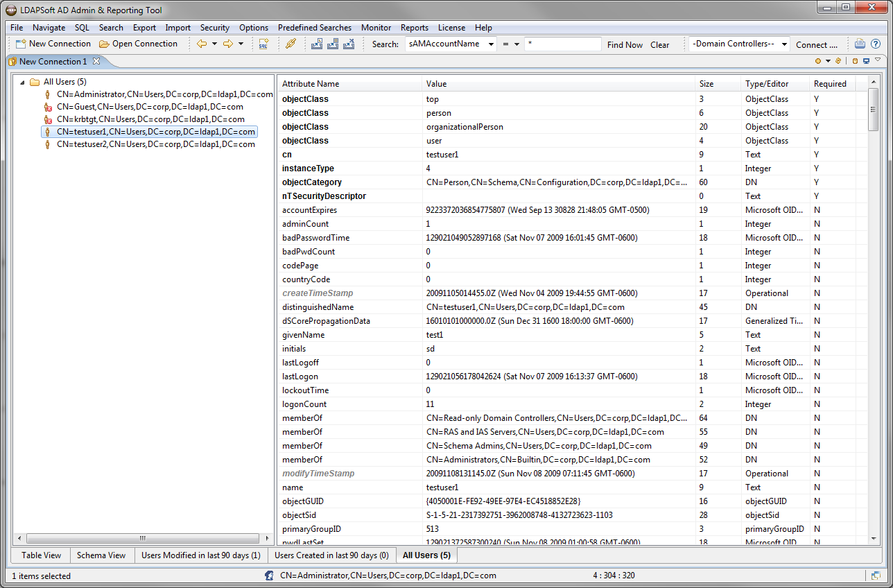Click the givenName value test1
The image size is (893, 588).
435,335
